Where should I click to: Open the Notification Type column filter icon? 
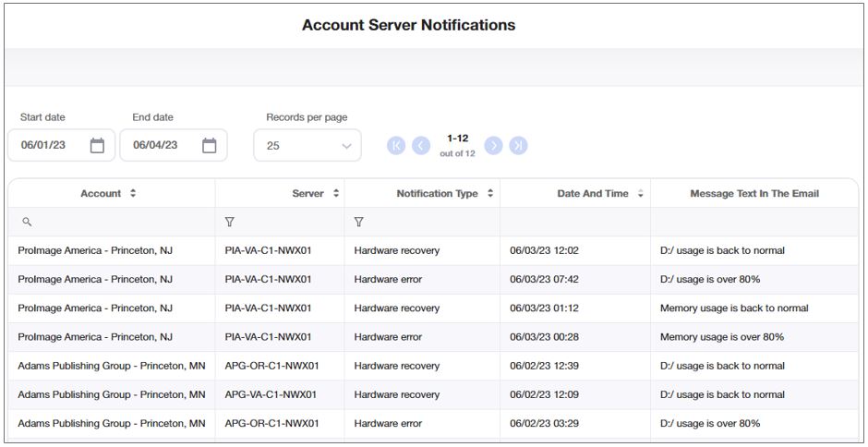(359, 223)
